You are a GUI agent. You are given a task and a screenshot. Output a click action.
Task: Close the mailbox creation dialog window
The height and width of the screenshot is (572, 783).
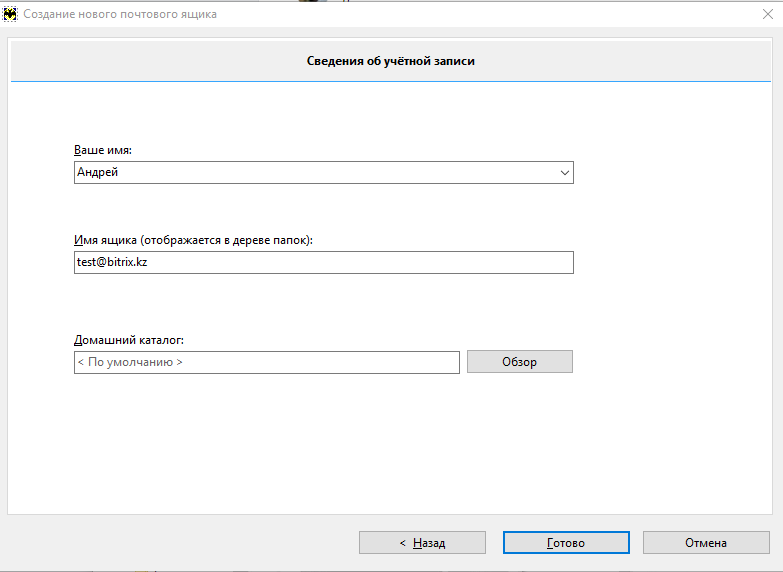tap(768, 14)
